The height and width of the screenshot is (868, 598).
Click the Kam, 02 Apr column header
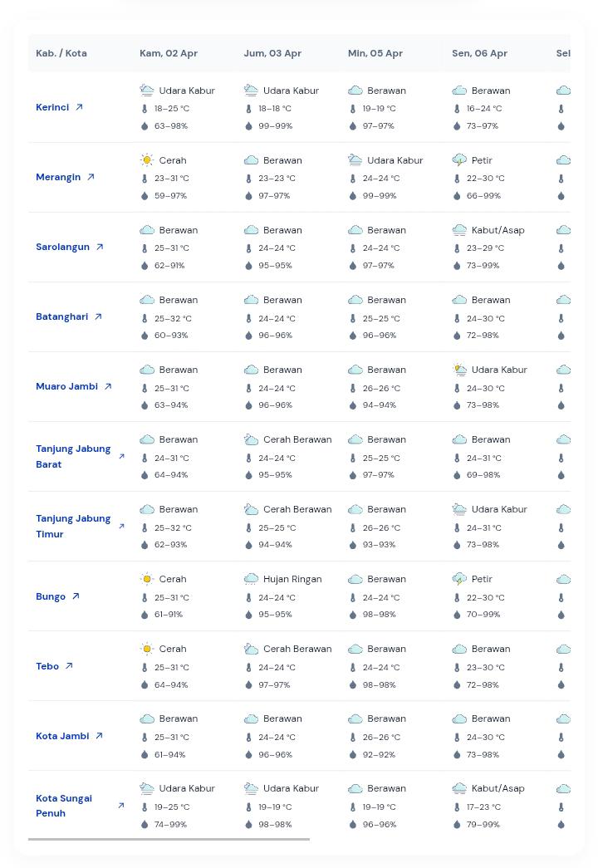pyautogui.click(x=169, y=53)
